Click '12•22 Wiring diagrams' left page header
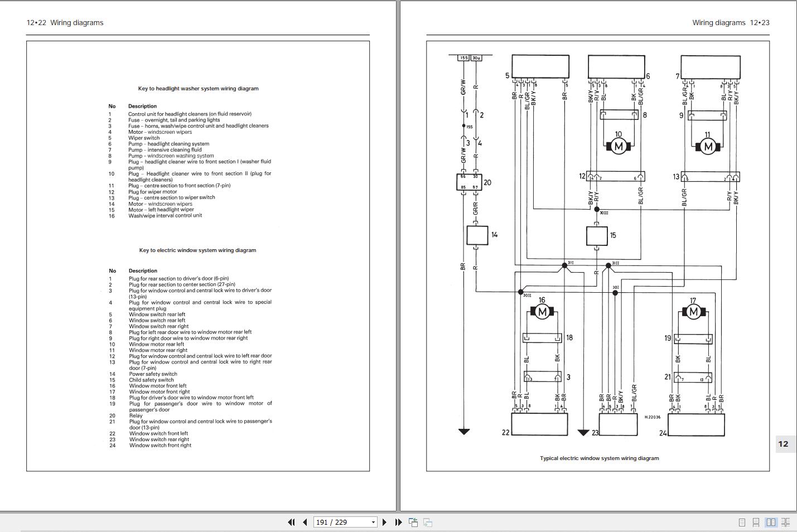The height and width of the screenshot is (532, 797). (65, 23)
